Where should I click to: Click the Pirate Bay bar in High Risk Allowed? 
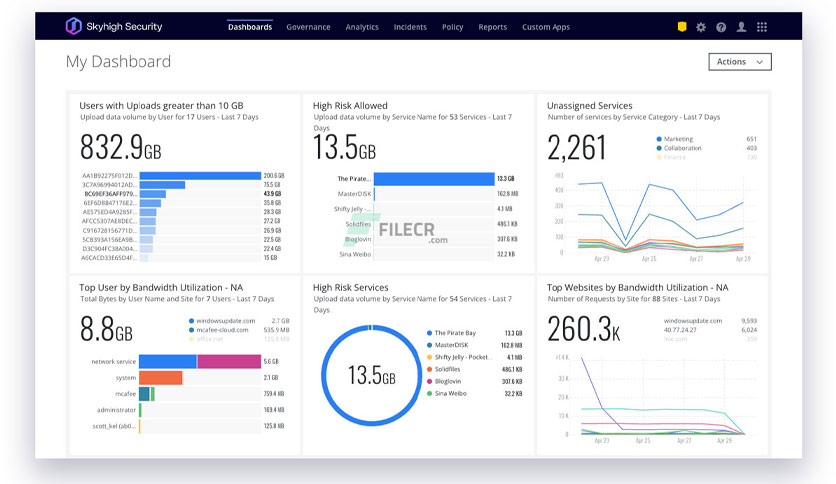434,179
